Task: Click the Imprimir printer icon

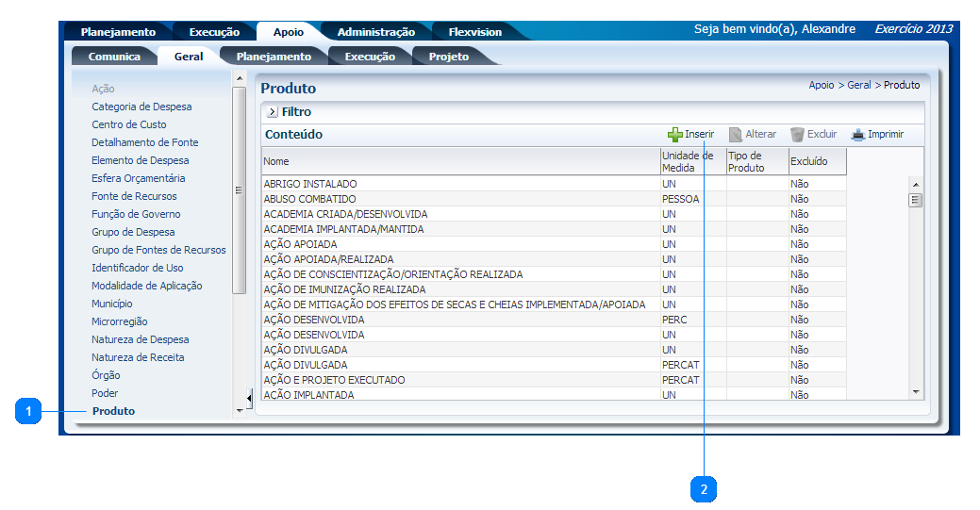Action: pyautogui.click(x=857, y=135)
